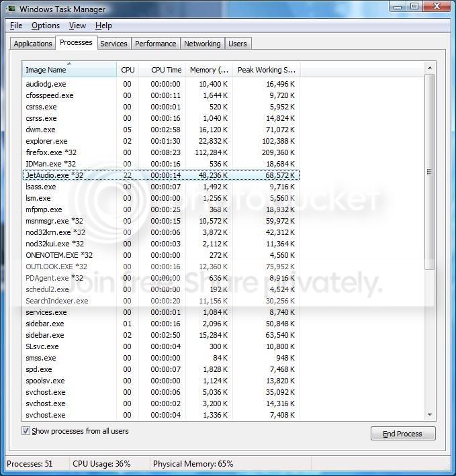Click the End Process button
This screenshot has height=476, width=456.
click(402, 434)
